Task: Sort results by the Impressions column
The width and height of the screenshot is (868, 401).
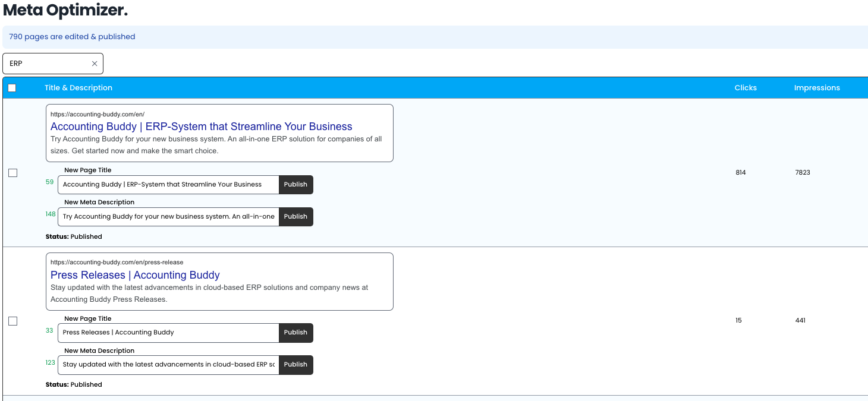Action: click(x=817, y=87)
